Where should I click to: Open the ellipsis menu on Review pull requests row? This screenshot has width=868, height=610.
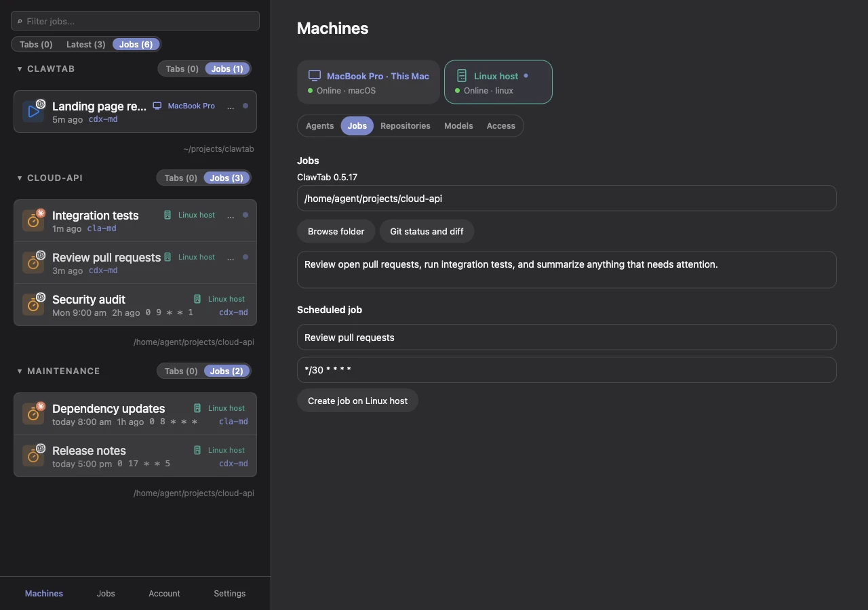point(231,258)
